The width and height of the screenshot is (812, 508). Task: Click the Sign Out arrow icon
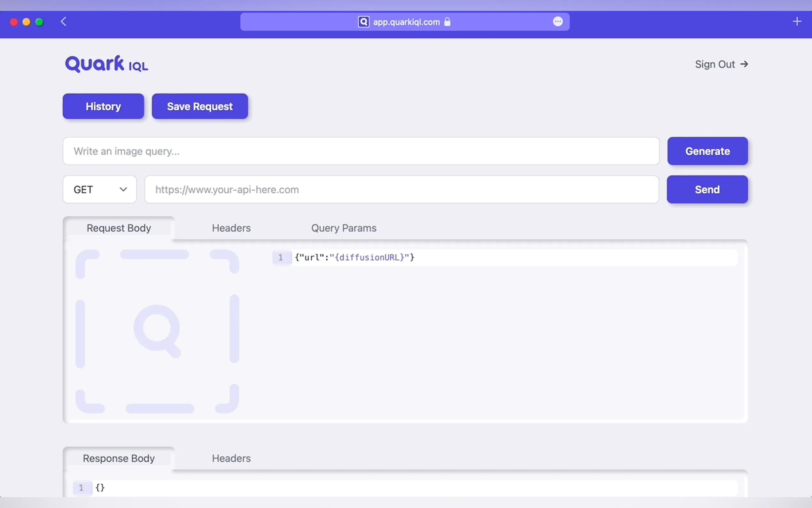click(744, 64)
